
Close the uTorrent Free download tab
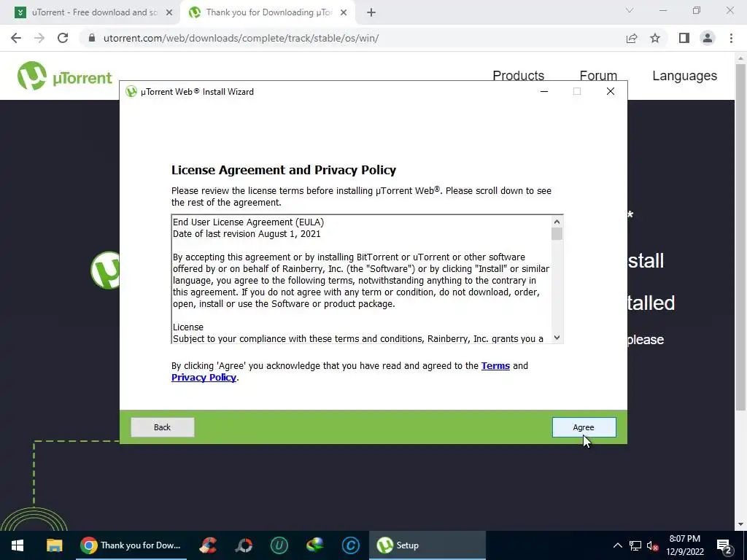[x=169, y=13]
